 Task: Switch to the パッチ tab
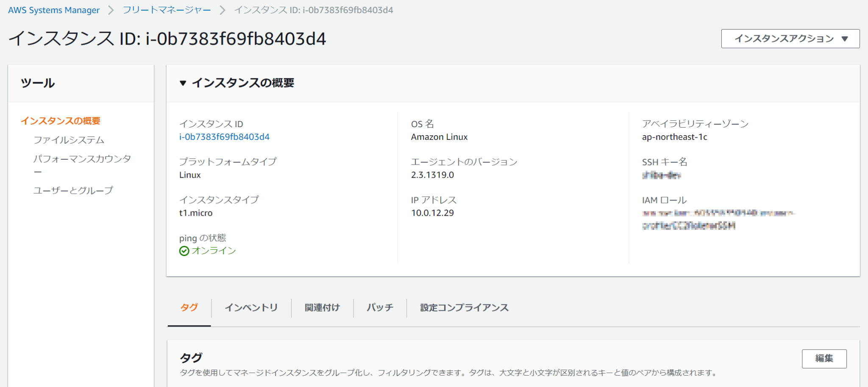[379, 308]
